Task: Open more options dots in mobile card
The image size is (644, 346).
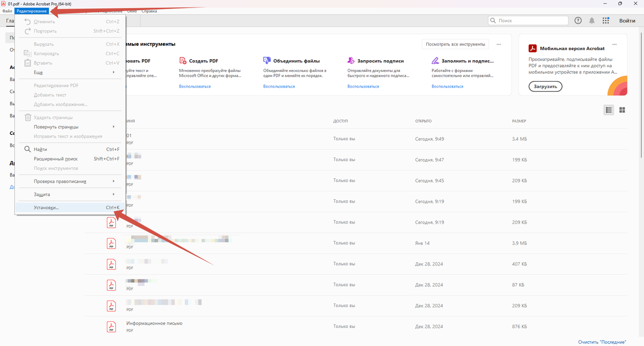Action: [615, 44]
